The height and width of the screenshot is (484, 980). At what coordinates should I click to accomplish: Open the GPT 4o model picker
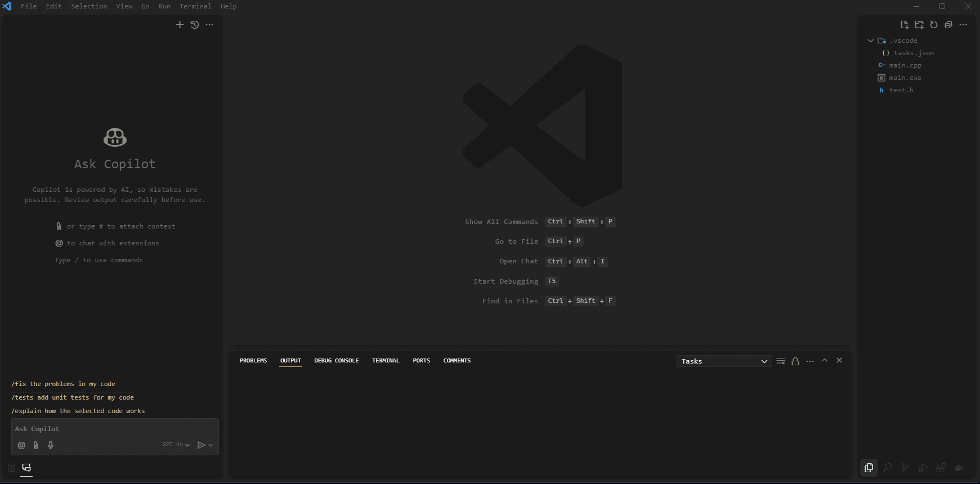coord(176,445)
